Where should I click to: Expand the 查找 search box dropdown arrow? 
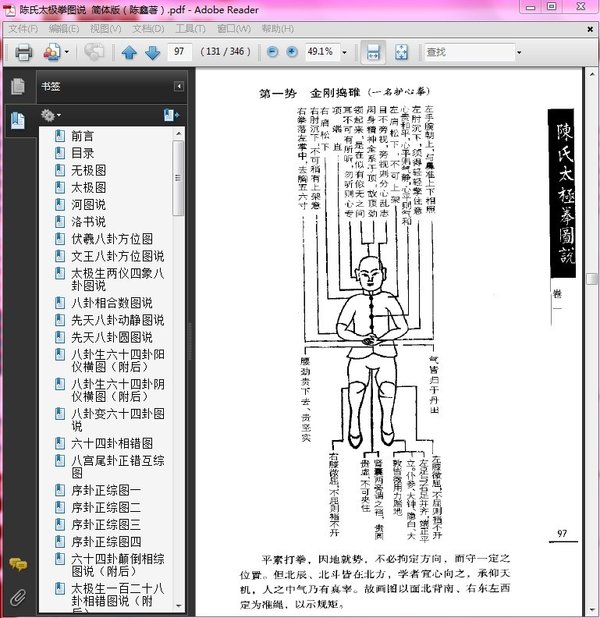click(x=519, y=52)
